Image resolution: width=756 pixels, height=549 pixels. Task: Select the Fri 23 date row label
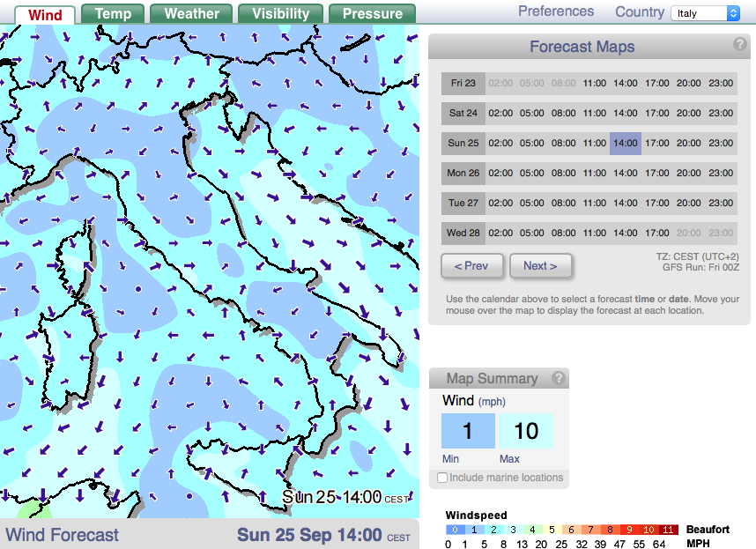(x=463, y=83)
